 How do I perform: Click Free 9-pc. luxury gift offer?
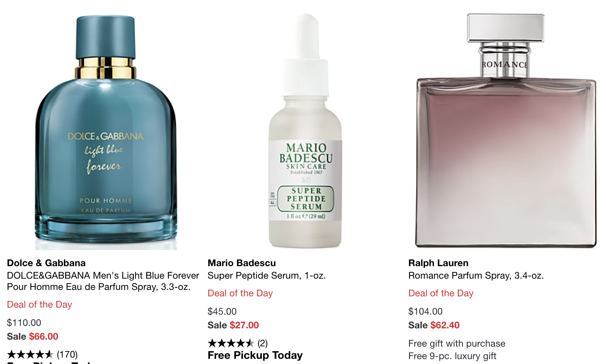click(452, 356)
